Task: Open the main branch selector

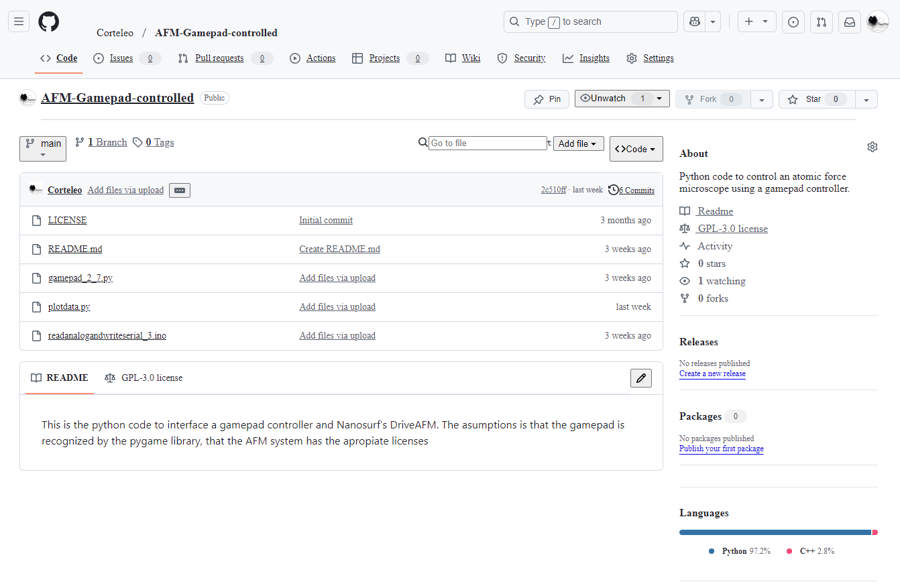Action: pos(43,148)
